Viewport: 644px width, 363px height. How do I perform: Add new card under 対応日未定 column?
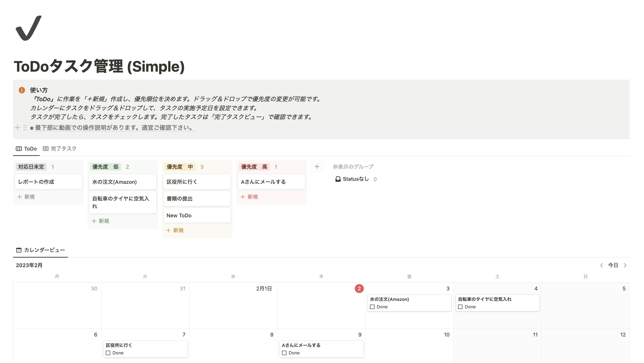point(26,197)
